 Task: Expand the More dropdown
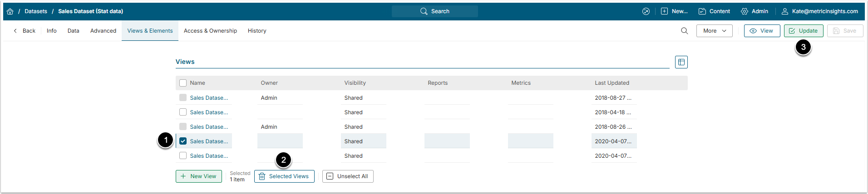(714, 31)
